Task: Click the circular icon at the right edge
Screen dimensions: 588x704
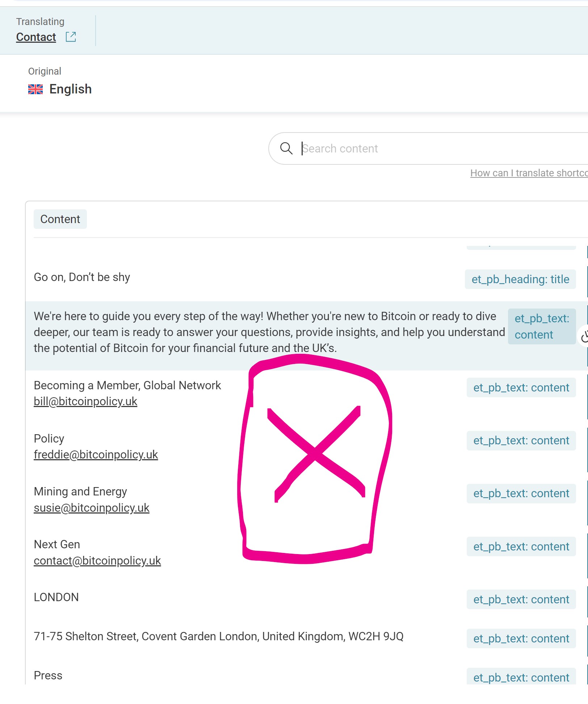Action: coord(584,337)
